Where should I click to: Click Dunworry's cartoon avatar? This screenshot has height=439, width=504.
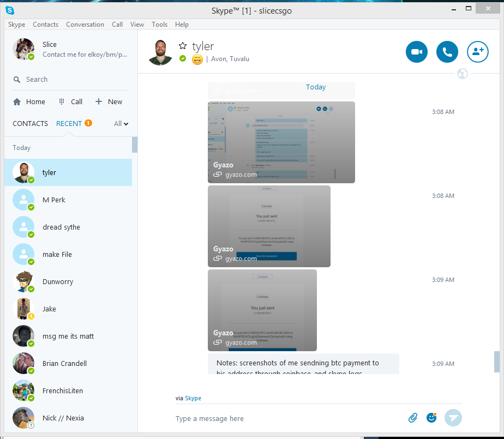(23, 281)
